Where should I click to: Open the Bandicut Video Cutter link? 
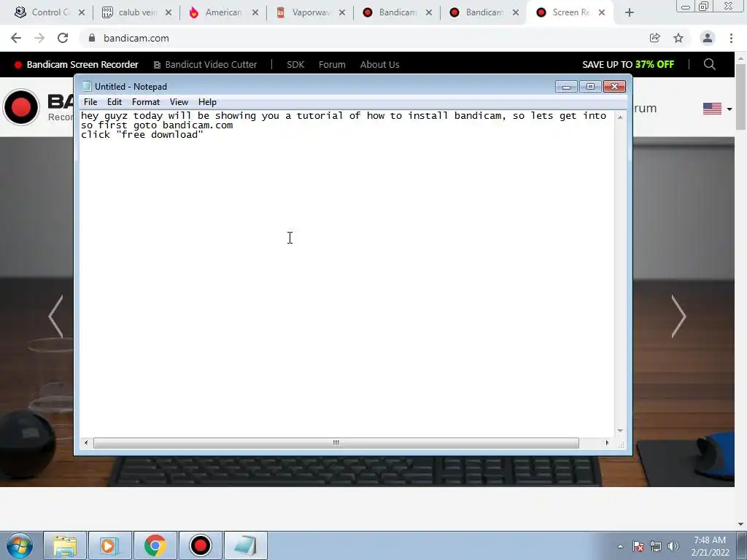click(x=205, y=64)
